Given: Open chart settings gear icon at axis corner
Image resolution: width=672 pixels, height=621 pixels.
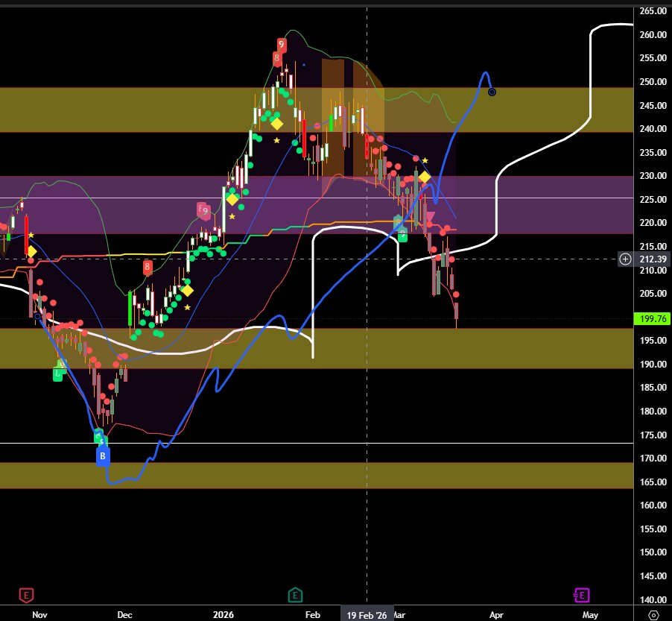Looking at the screenshot, I should (x=653, y=615).
